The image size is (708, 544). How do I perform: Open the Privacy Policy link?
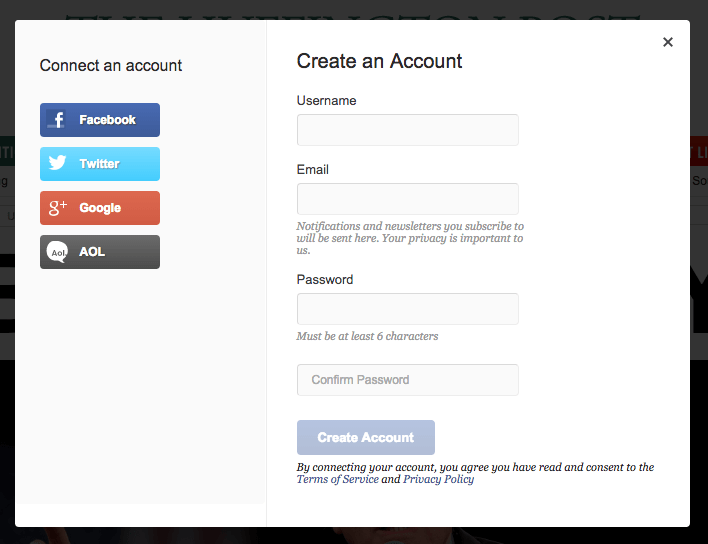(x=438, y=480)
